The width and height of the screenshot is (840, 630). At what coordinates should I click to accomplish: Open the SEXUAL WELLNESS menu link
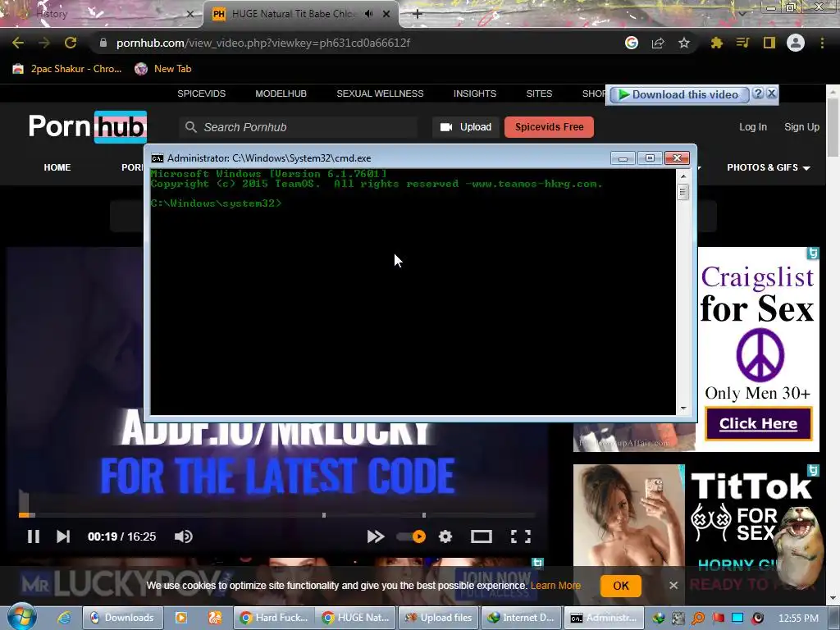point(380,94)
